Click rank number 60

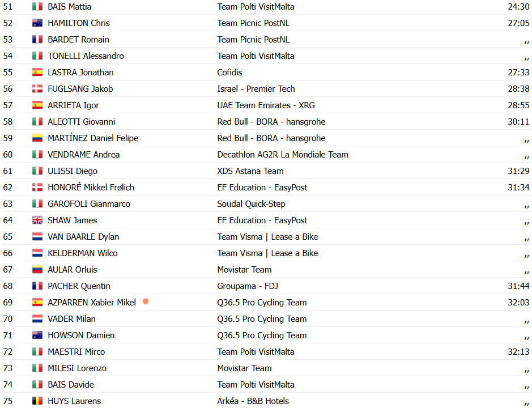pyautogui.click(x=8, y=155)
